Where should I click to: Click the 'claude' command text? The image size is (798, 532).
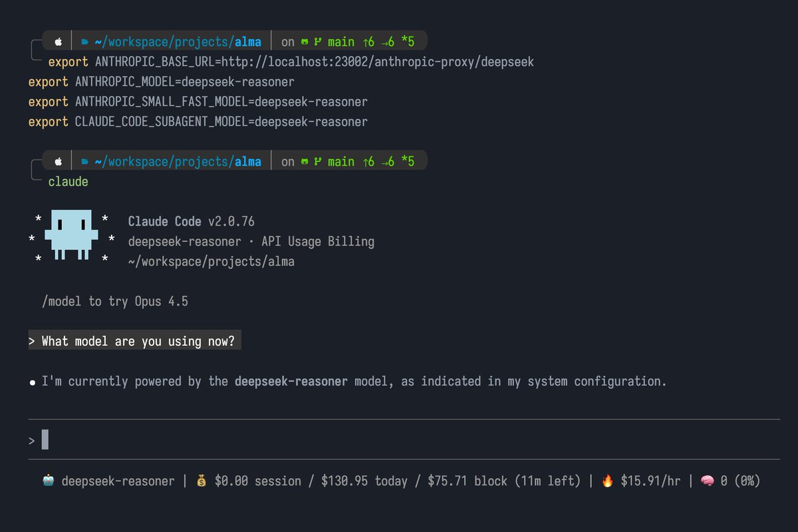pos(68,182)
